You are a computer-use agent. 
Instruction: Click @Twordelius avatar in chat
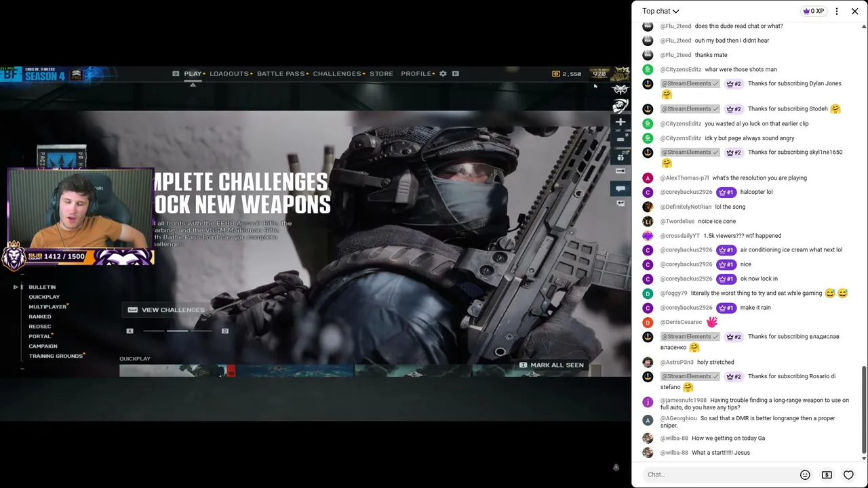648,221
